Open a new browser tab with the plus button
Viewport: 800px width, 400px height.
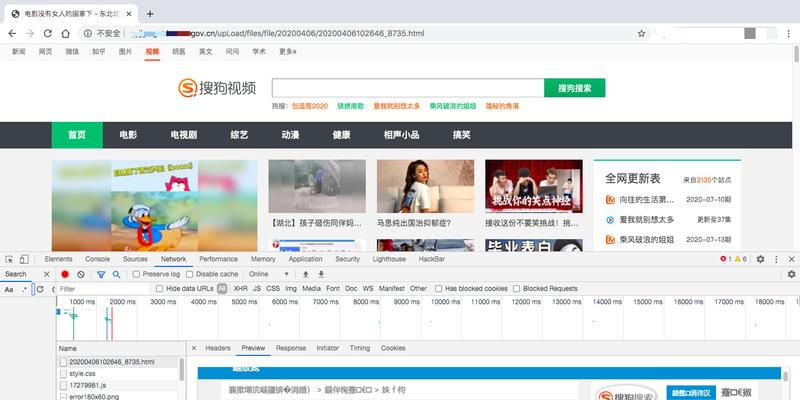[149, 14]
